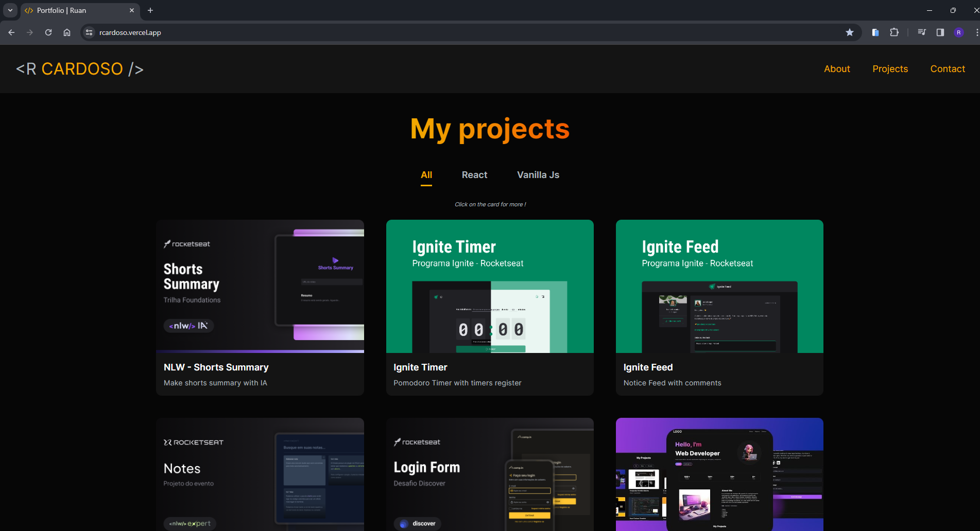Open the media control icon
Image resolution: width=980 pixels, height=531 pixels.
922,32
